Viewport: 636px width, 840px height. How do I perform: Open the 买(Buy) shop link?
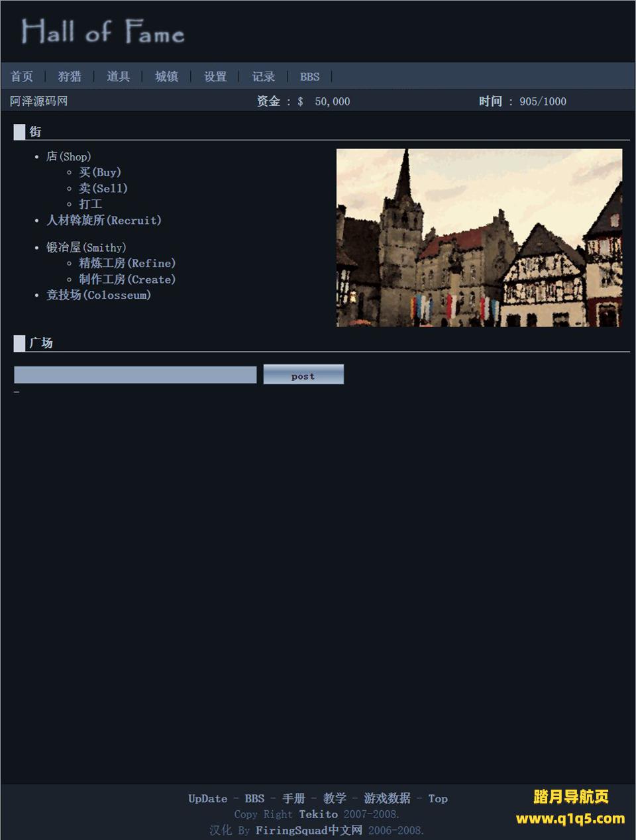point(100,172)
